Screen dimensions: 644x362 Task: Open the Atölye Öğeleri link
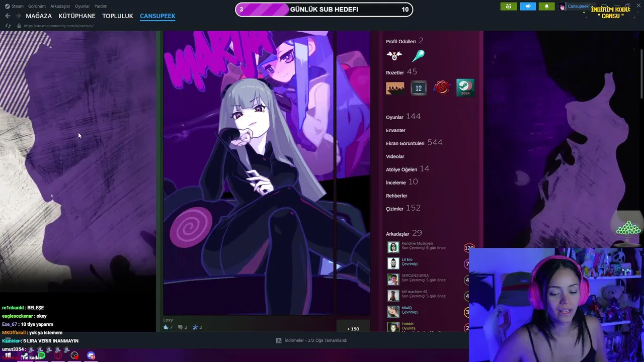pos(401,169)
